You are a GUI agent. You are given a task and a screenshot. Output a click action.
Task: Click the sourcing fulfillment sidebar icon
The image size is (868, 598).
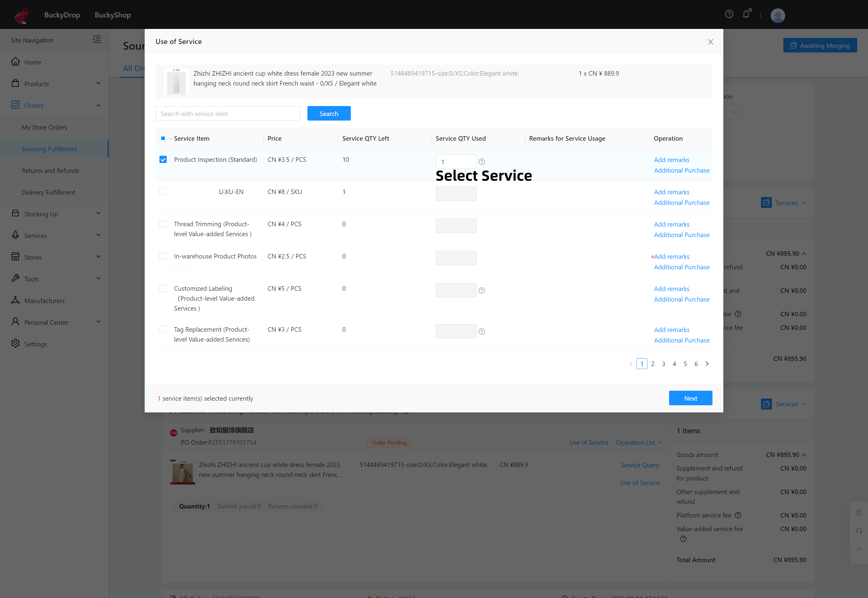[49, 148]
